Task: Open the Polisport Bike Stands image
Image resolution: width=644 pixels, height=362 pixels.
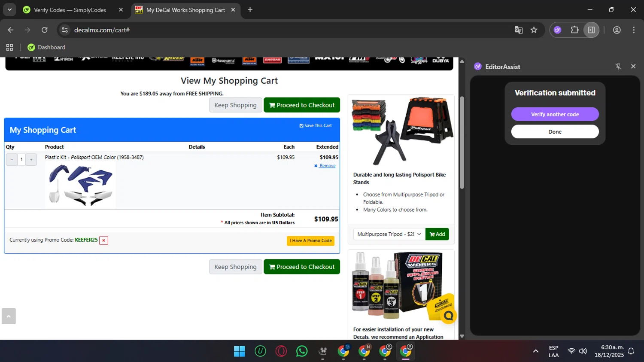Action: [401, 131]
